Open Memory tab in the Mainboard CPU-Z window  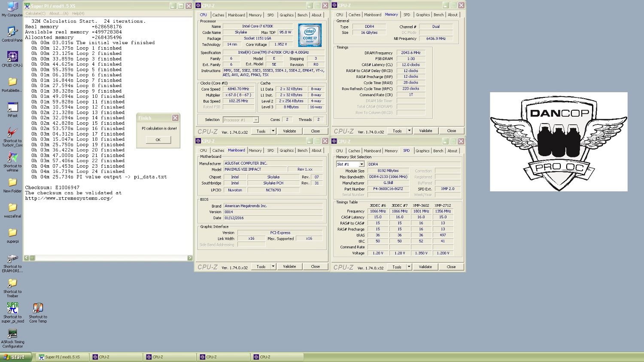point(255,151)
